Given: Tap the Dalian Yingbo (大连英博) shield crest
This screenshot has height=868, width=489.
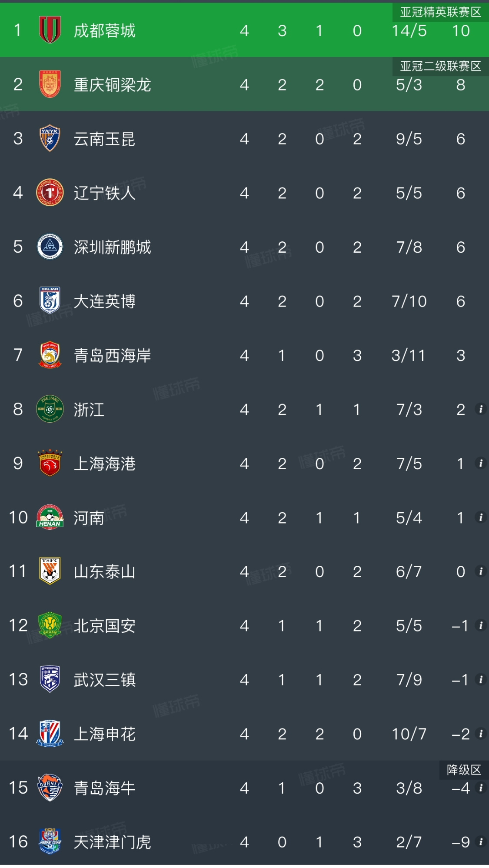Looking at the screenshot, I should point(50,300).
